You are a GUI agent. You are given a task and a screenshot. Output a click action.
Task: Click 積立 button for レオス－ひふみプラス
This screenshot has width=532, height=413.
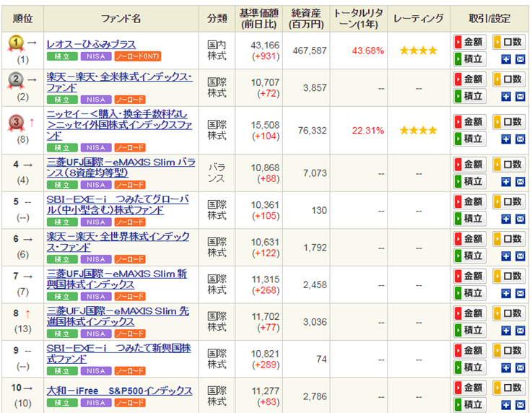pos(470,59)
